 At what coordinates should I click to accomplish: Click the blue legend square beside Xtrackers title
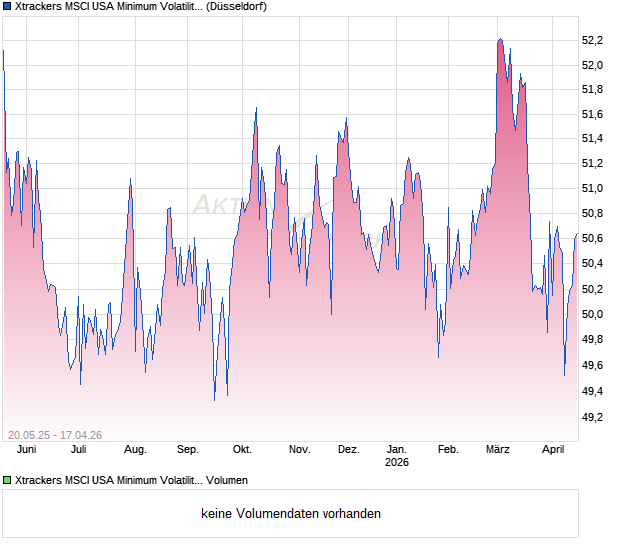pos(7,7)
